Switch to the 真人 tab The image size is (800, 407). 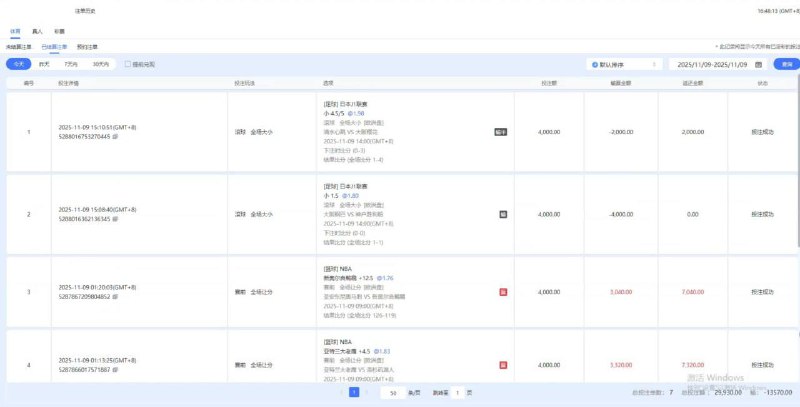pos(37,32)
